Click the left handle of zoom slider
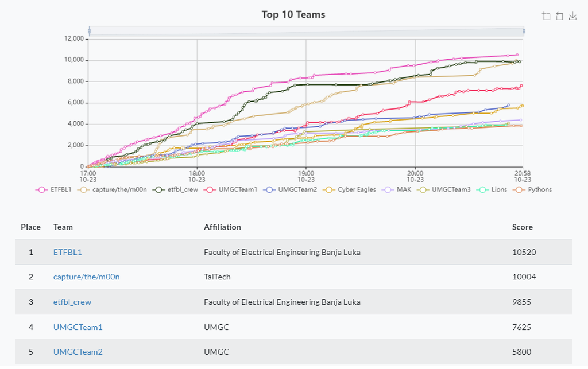 [89, 31]
